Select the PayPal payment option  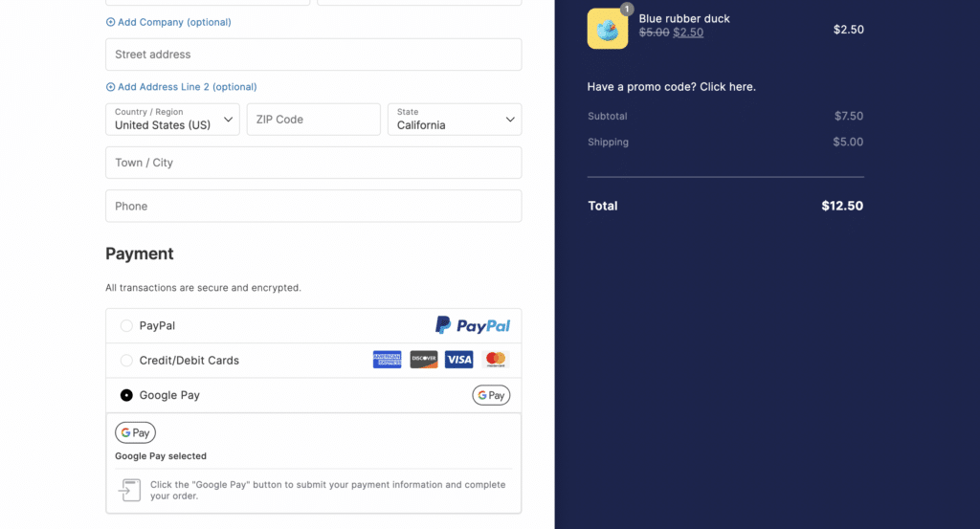pyautogui.click(x=126, y=326)
